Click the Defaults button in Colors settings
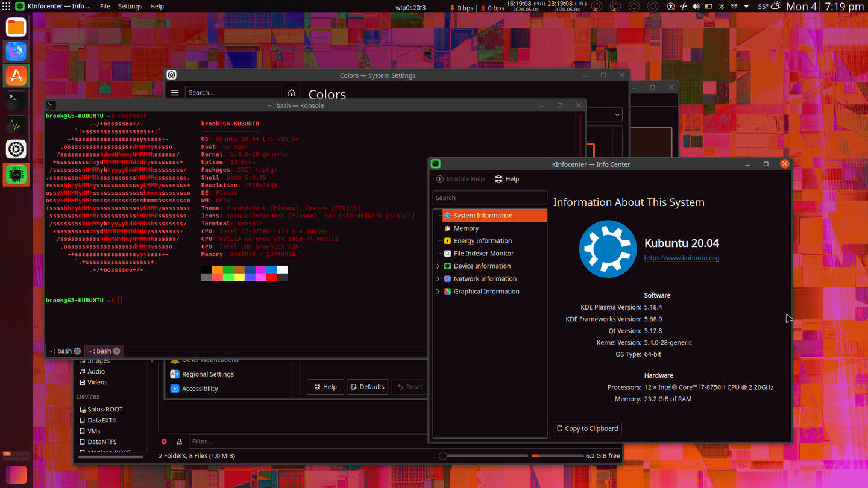Viewport: 868px width, 488px height. coord(368,387)
